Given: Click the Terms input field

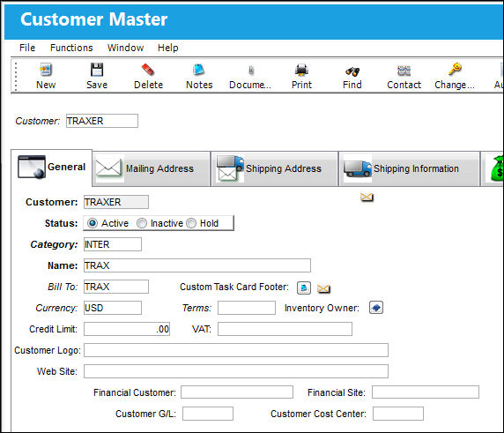Looking at the screenshot, I should click(247, 308).
